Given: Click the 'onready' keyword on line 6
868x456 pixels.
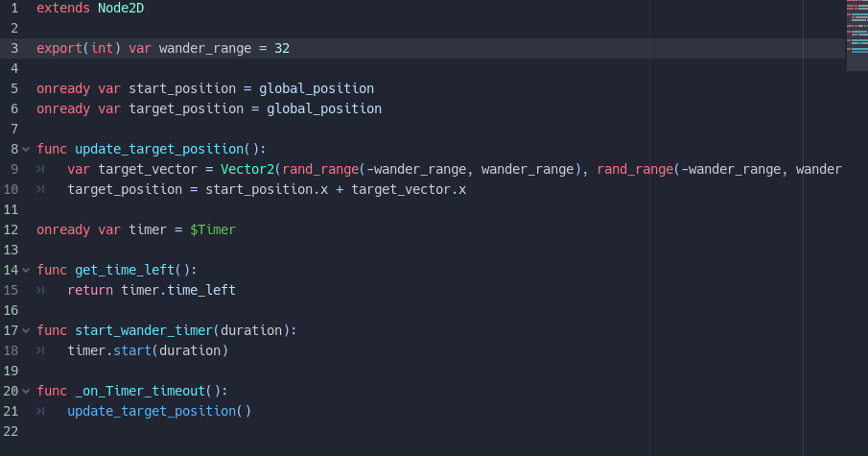Looking at the screenshot, I should pyautogui.click(x=63, y=109).
